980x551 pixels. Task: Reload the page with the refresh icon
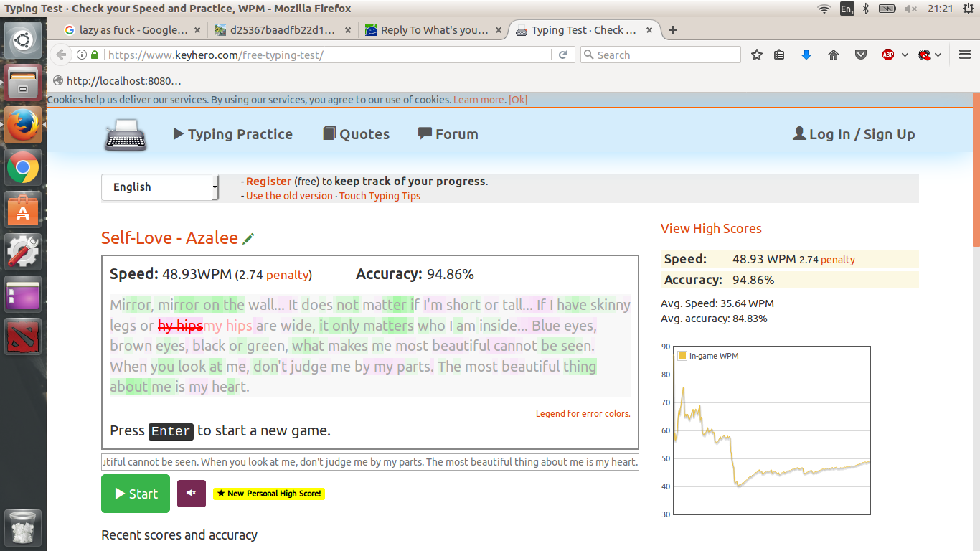point(563,55)
